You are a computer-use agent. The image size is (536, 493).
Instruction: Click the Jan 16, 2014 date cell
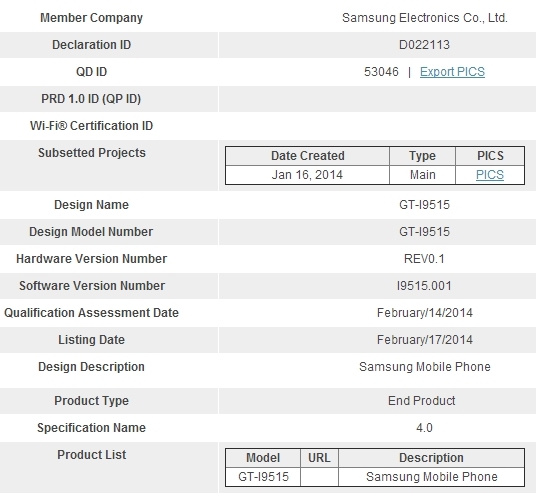(x=307, y=175)
